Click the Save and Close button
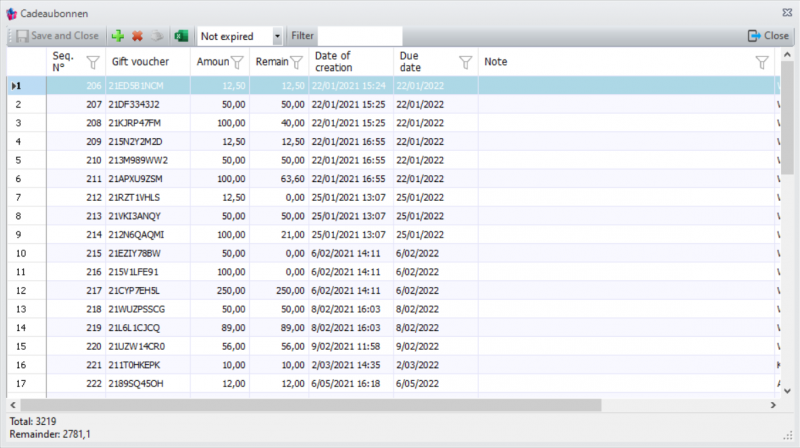The height and width of the screenshot is (448, 800). click(57, 36)
